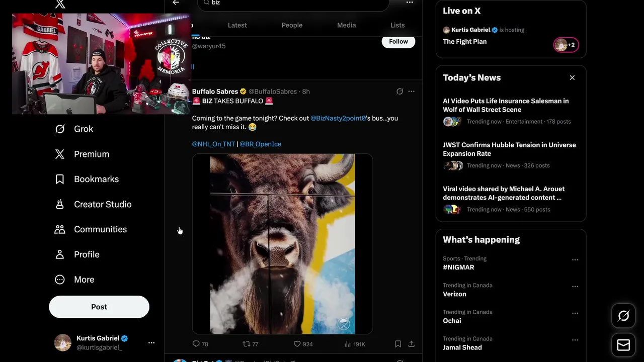644x362 pixels.
Task: Open the #NIGMAR trending topic
Action: point(458,267)
